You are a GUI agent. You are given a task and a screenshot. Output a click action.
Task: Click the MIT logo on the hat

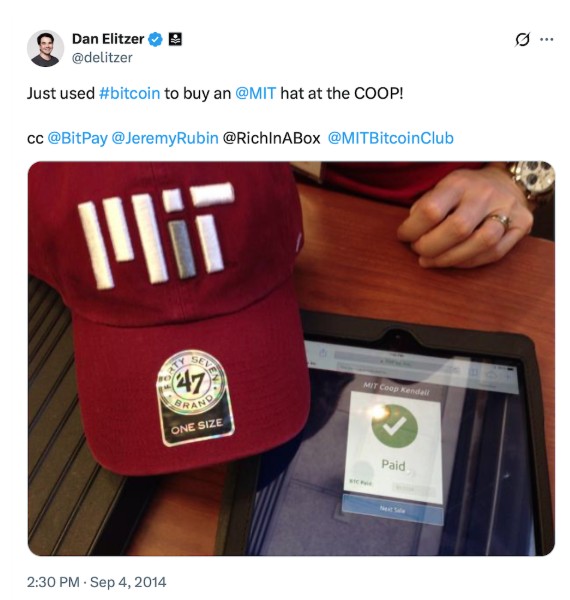157,234
